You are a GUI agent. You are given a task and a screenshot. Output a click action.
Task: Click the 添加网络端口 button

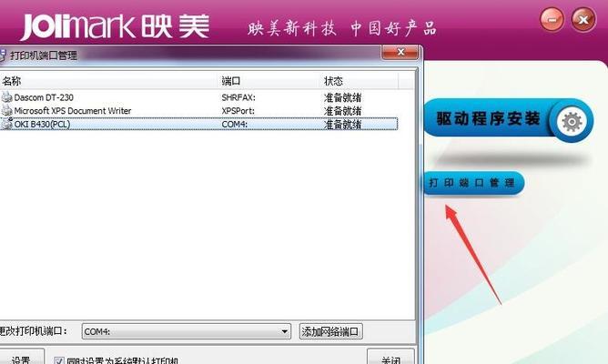click(x=330, y=332)
